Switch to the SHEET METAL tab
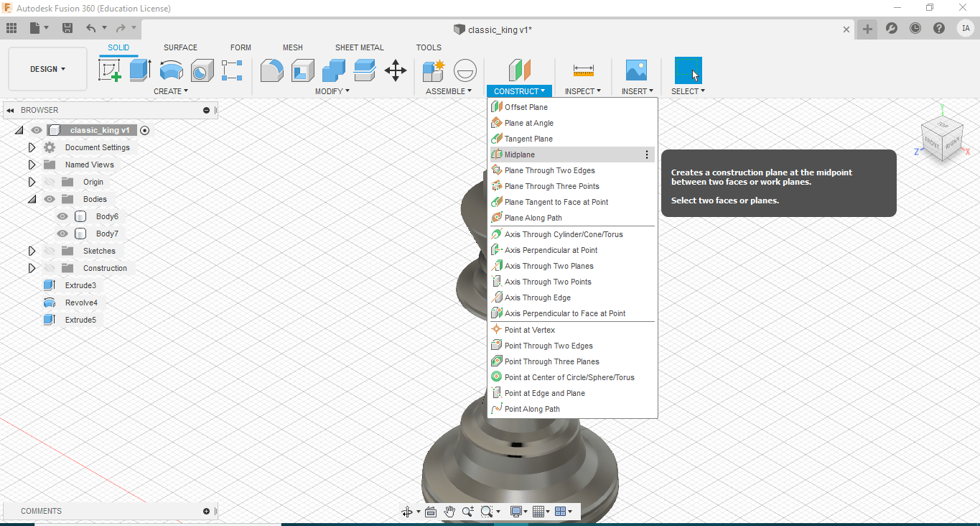Viewport: 980px width, 526px height. tap(360, 47)
